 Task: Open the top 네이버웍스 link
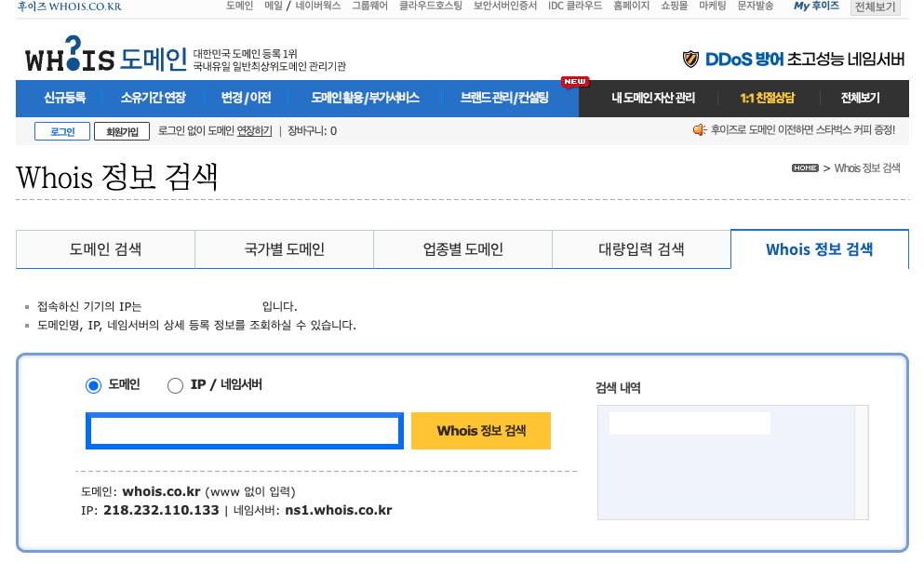318,6
